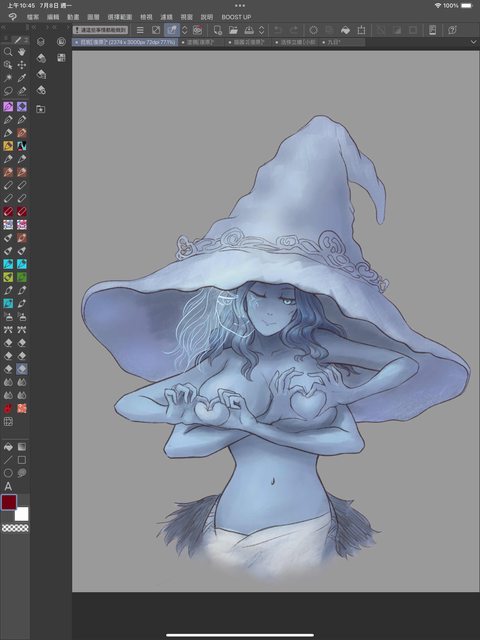The height and width of the screenshot is (640, 480).
Task: Select the Operation object cursor tool
Action: 8,65
